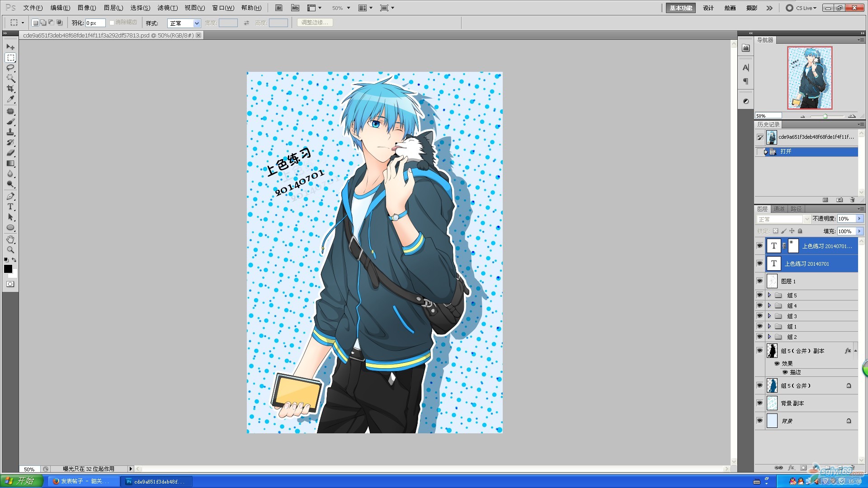Open the Character panel icon
Image resolution: width=868 pixels, height=488 pixels.
click(x=746, y=68)
